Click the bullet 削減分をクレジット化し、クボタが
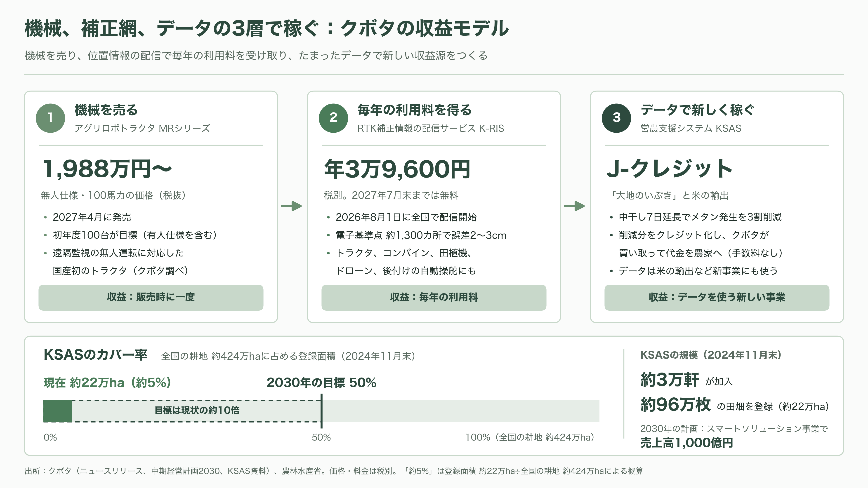 pos(694,235)
